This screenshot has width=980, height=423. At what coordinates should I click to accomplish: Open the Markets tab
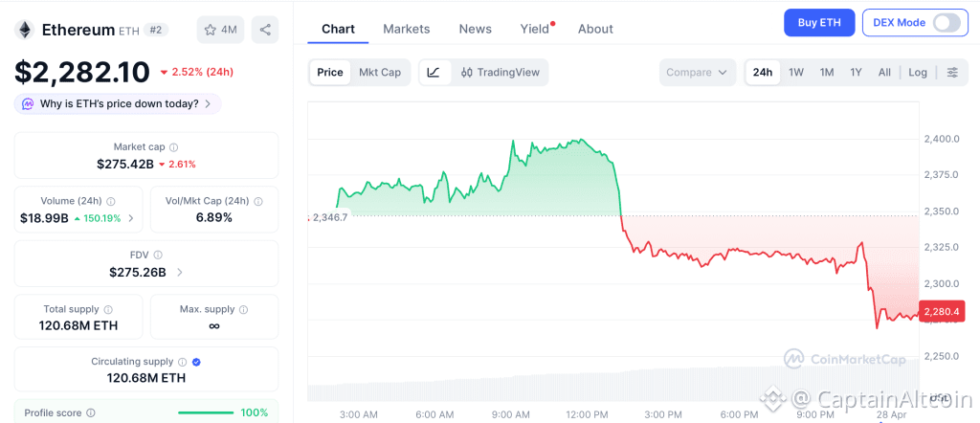pyautogui.click(x=407, y=29)
